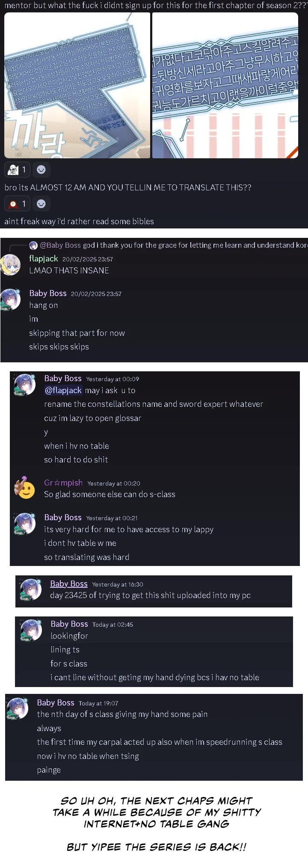Toggle the alarm clock emoji reaction
The height and width of the screenshot is (868, 308).
(x=18, y=204)
